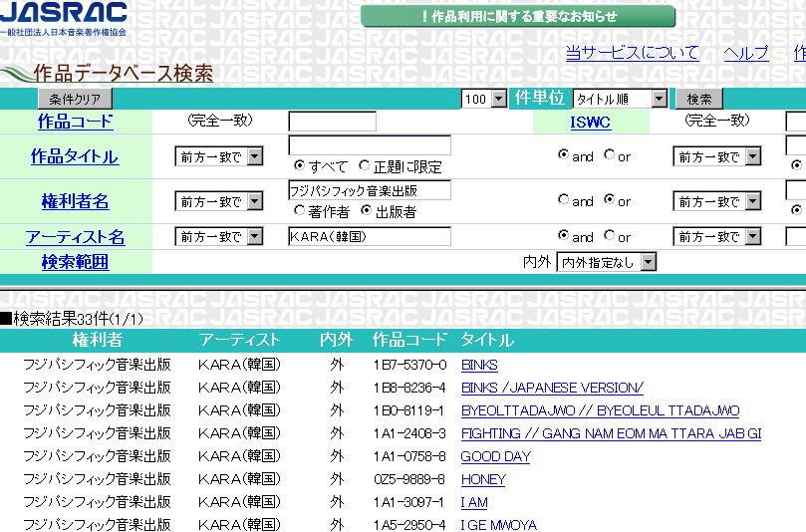Screen dimensions: 806x532
Task: Open the 100 results-per-page dropdown
Action: click(x=484, y=99)
